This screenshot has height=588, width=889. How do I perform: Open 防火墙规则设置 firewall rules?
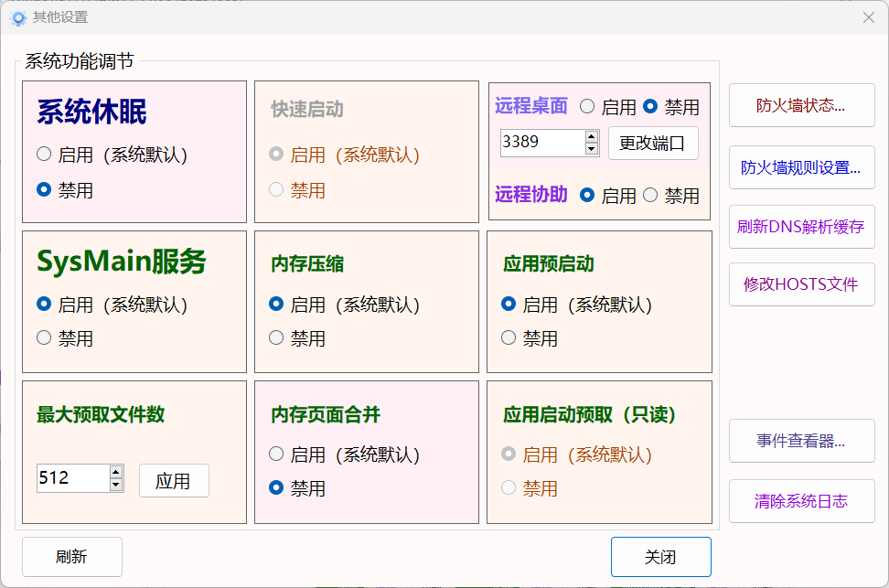[x=801, y=167]
